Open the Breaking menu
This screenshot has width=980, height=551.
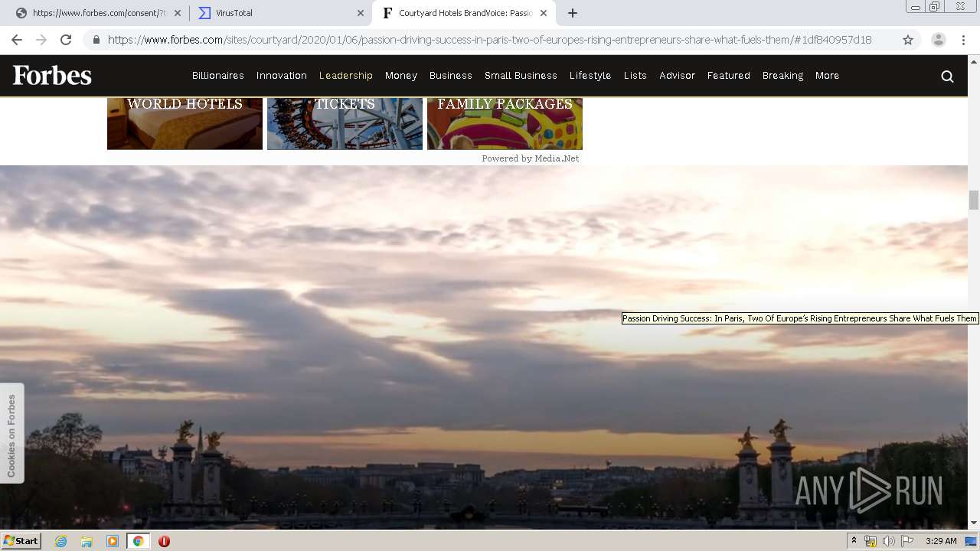pyautogui.click(x=782, y=75)
